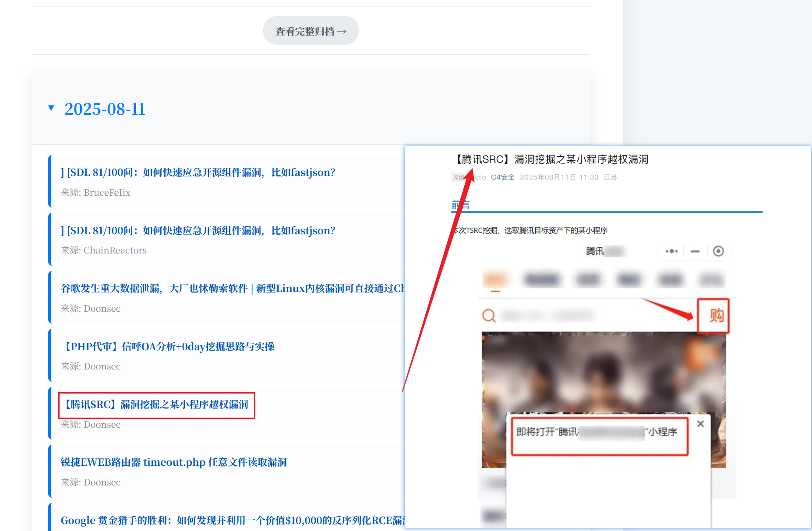Click the 本次TSRC挖掘 intro sentence
Screen dimensions: 812x531
pyautogui.click(x=530, y=230)
